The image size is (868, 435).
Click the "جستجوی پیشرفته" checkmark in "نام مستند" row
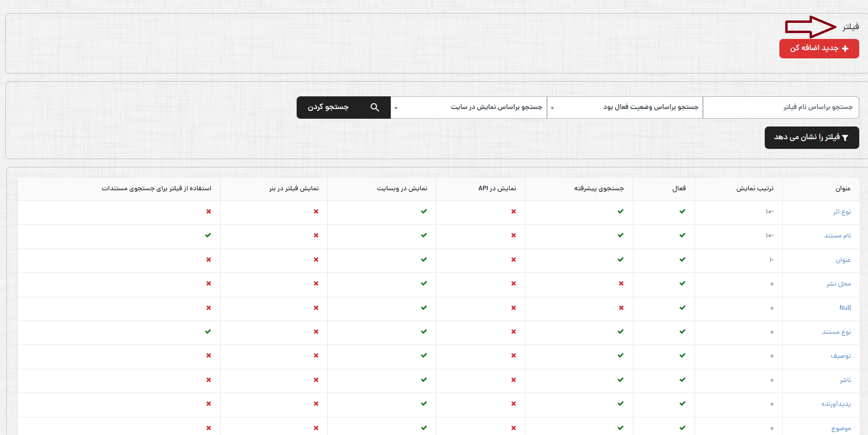click(x=621, y=236)
